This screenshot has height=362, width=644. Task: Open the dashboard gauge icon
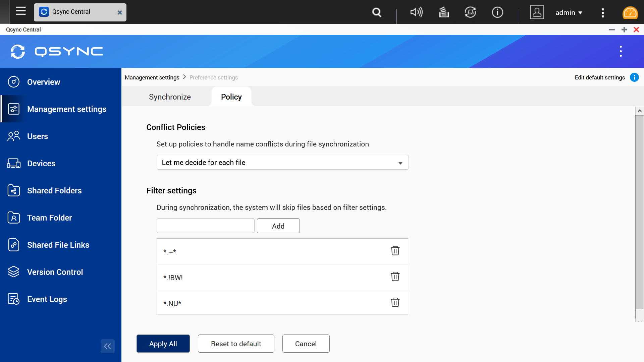coord(630,12)
